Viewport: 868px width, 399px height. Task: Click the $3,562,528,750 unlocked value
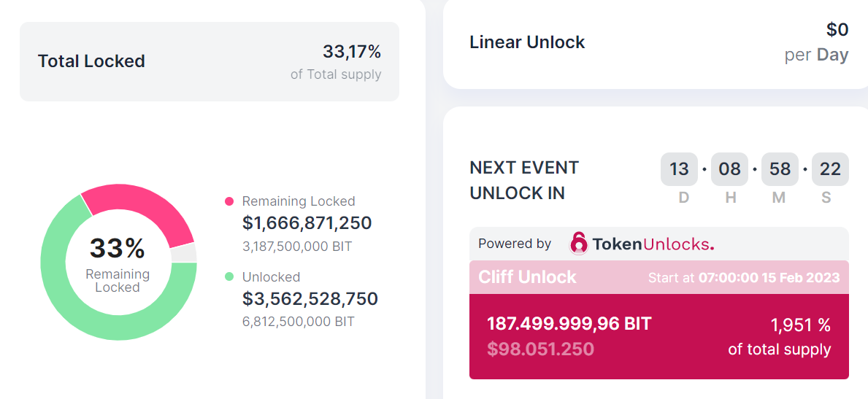click(x=310, y=299)
